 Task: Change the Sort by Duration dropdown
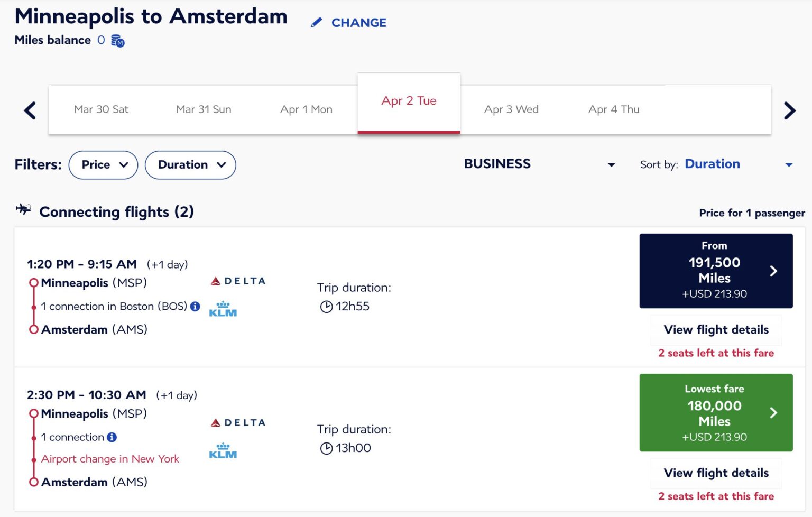click(x=738, y=164)
